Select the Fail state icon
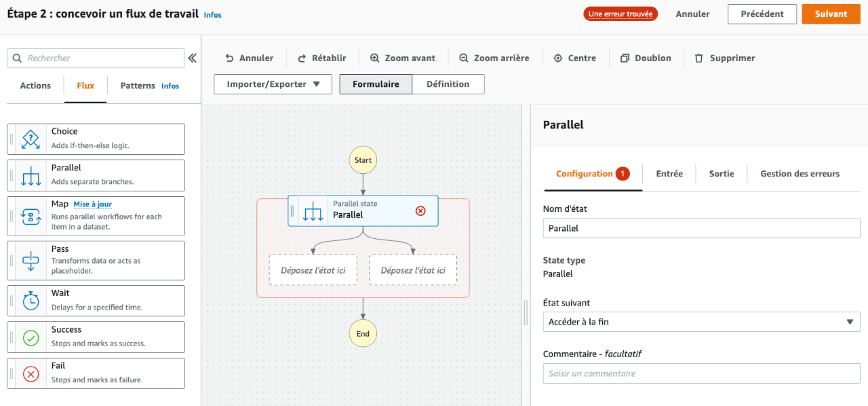 click(x=31, y=374)
